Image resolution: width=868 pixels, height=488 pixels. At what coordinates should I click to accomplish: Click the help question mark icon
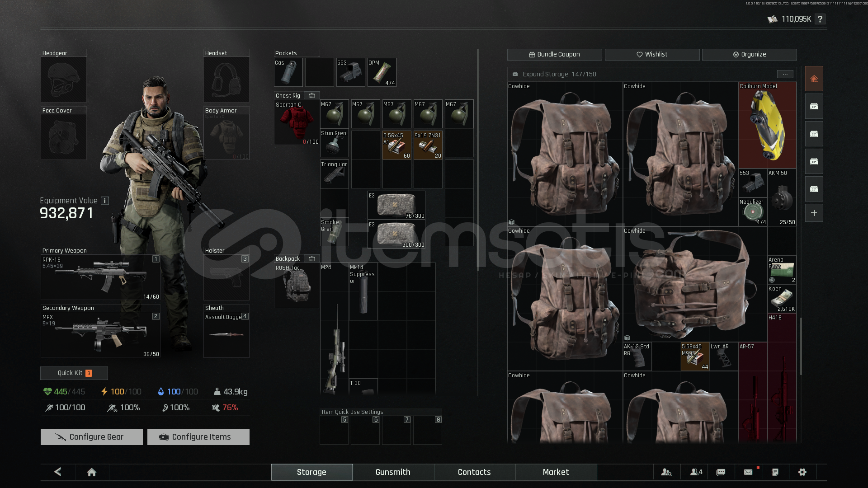pos(820,19)
